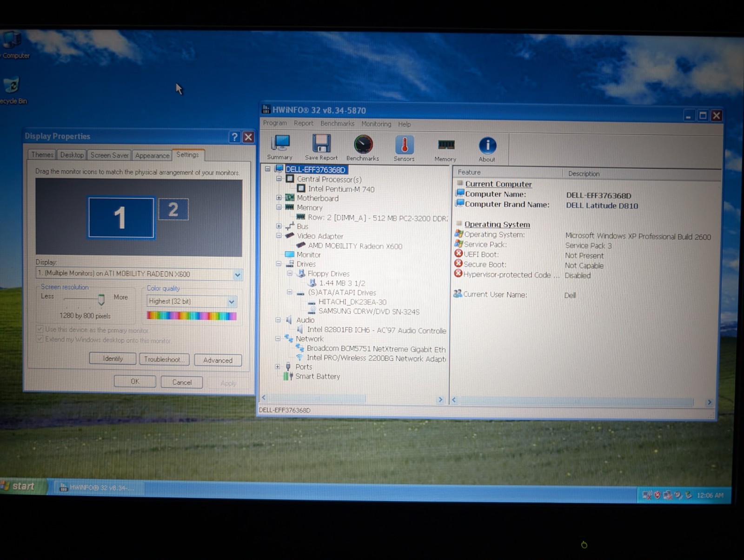This screenshot has width=744, height=560.
Task: Click details panel horizontal scrollbar right arrow
Action: 709,402
